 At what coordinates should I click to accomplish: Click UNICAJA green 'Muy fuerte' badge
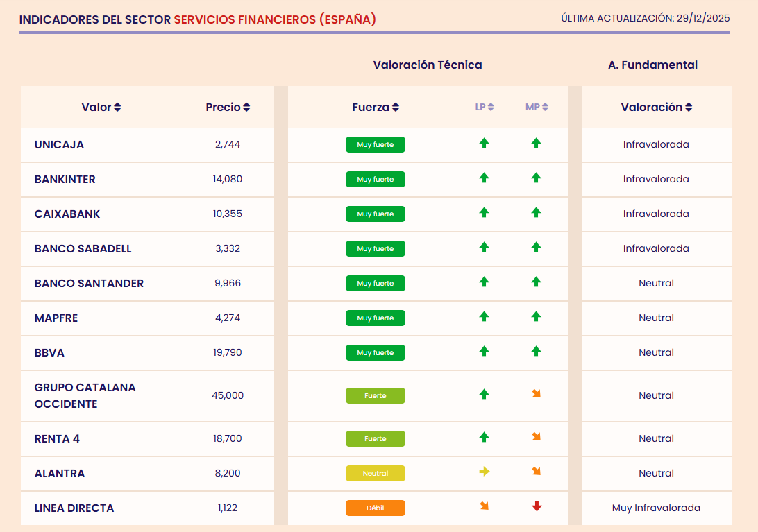(x=376, y=145)
